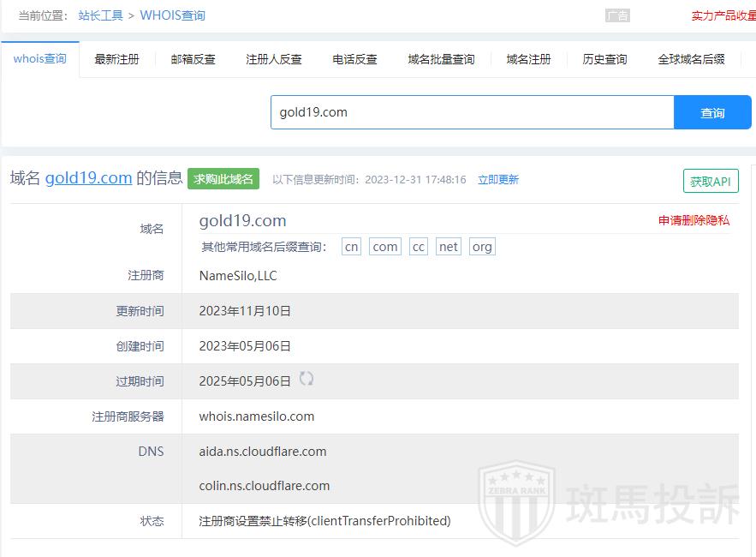
Task: Click the domain search input field
Action: 472,112
